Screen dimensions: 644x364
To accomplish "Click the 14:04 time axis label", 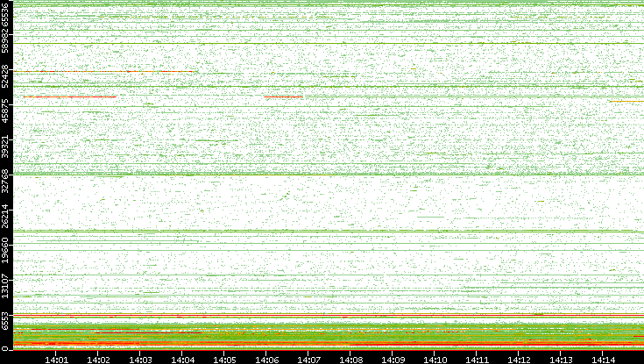I will pos(182,360).
